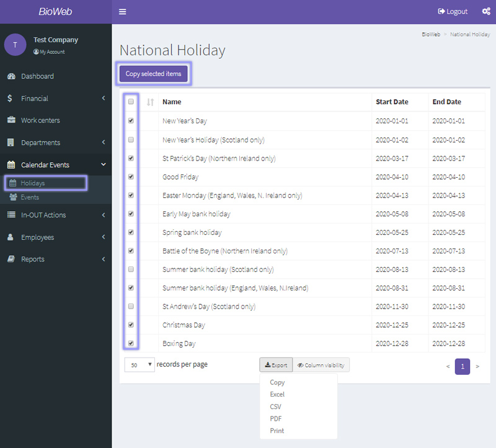Viewport: 496px width, 448px height.
Task: Click the Logout link
Action: pyautogui.click(x=453, y=12)
